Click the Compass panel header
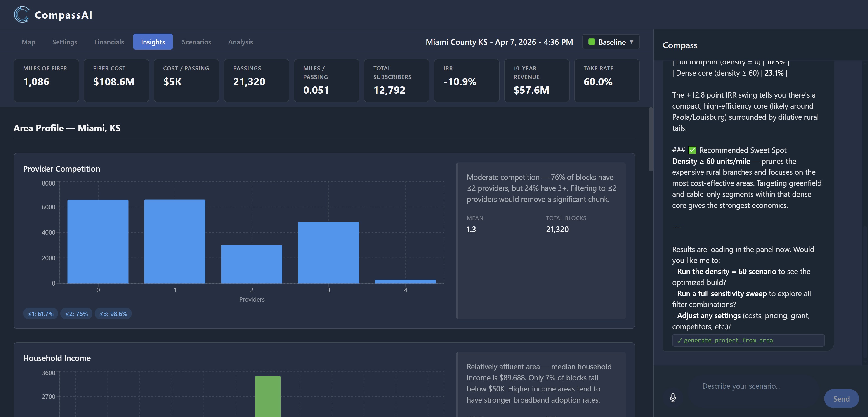 pyautogui.click(x=680, y=45)
